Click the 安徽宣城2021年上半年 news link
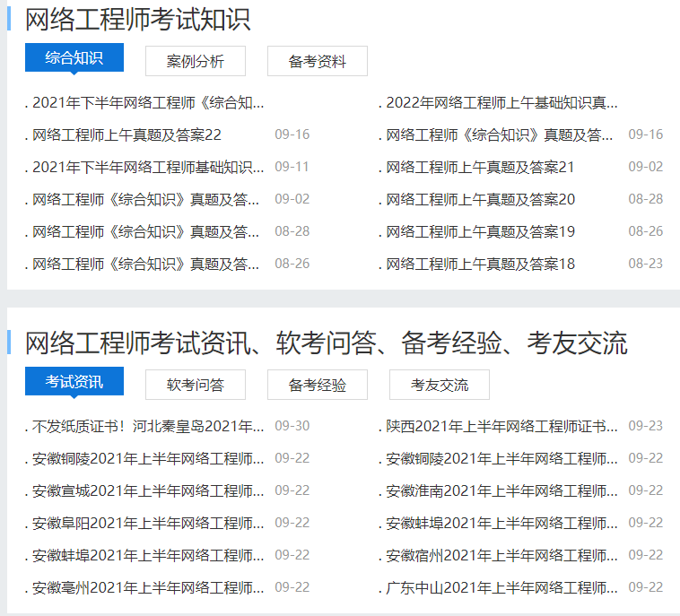 coord(148,490)
